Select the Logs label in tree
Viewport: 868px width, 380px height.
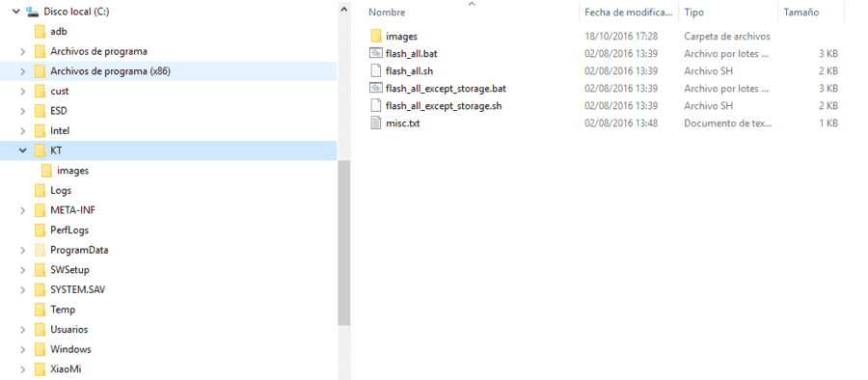click(61, 191)
